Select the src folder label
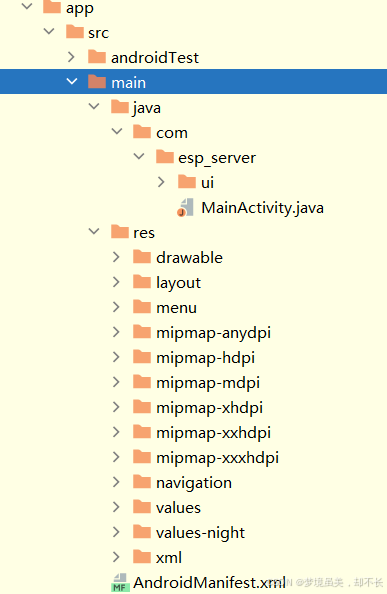Viewport: 387px width, 594px height. click(x=98, y=33)
